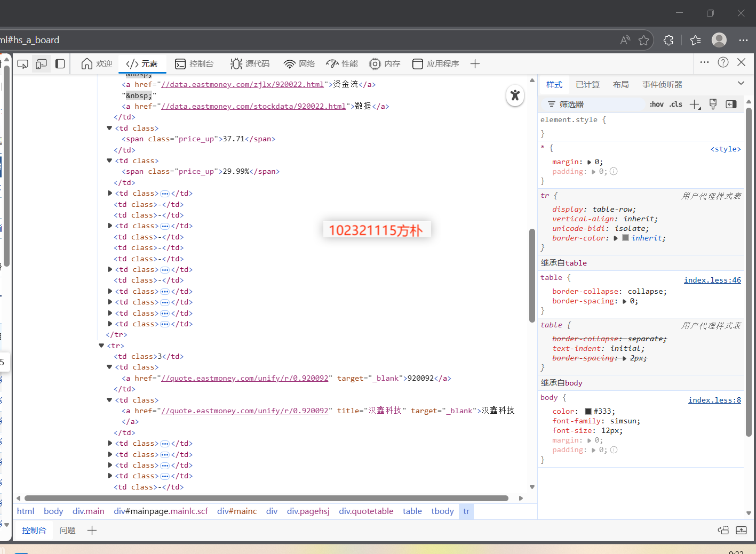Image resolution: width=756 pixels, height=554 pixels.
Task: Expand the margin shorthand triangle in * rule
Action: tap(590, 162)
